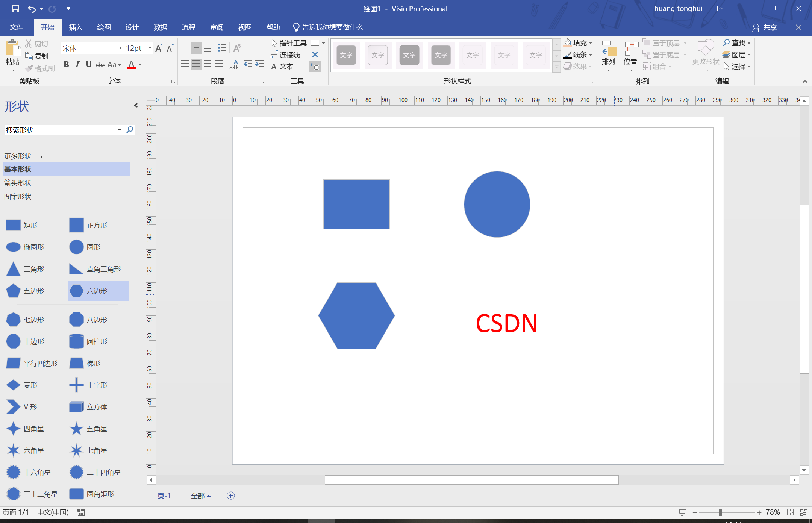Open the Insert ribbon tab
The height and width of the screenshot is (523, 812).
(x=76, y=27)
